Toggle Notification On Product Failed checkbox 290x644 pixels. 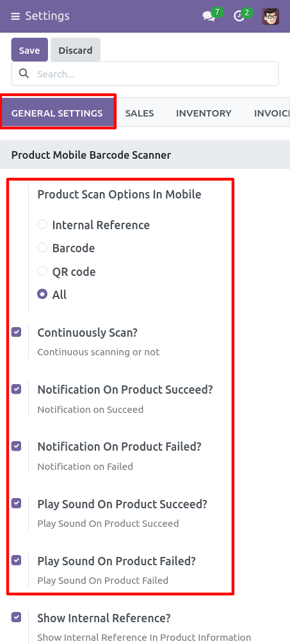tap(17, 446)
